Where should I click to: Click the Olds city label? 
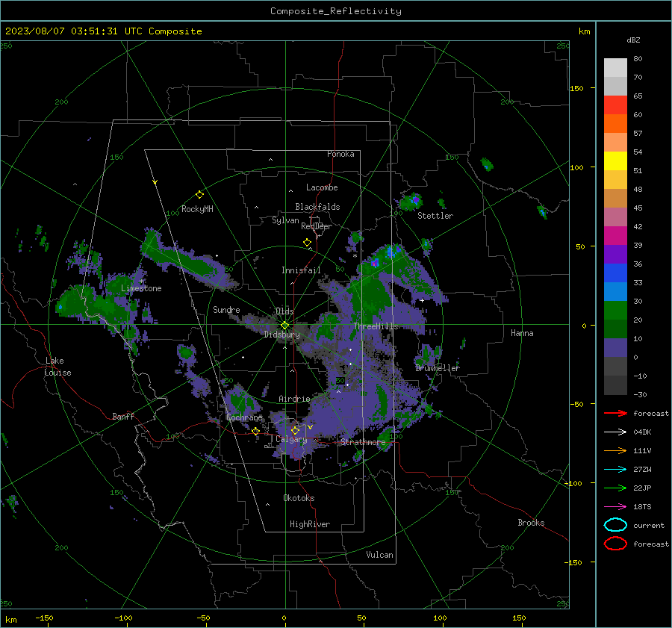pyautogui.click(x=284, y=311)
